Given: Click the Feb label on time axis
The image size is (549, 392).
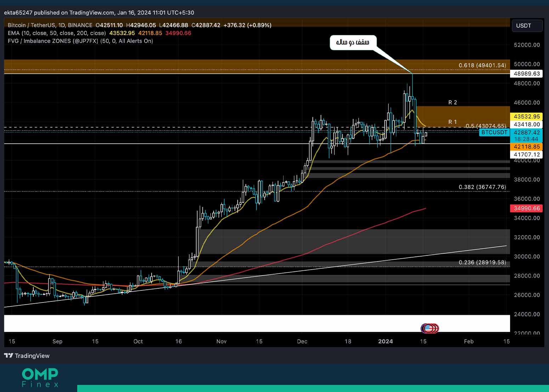Looking at the screenshot, I should tap(469, 341).
